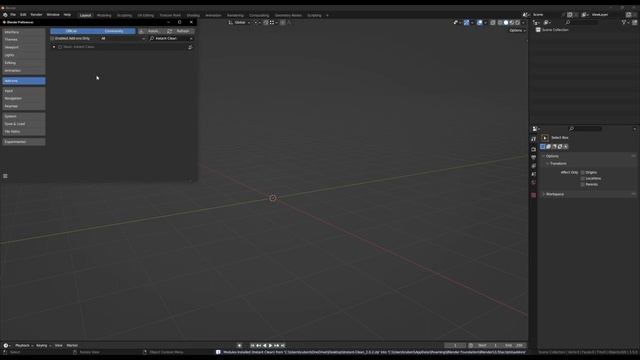
Task: Open Animation preferences section
Action: point(24,71)
